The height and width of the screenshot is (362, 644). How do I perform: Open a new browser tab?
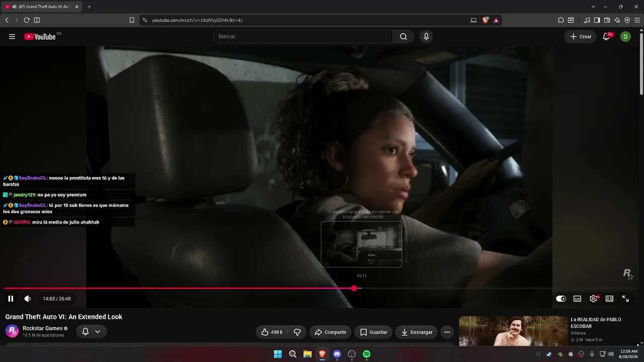point(89,7)
